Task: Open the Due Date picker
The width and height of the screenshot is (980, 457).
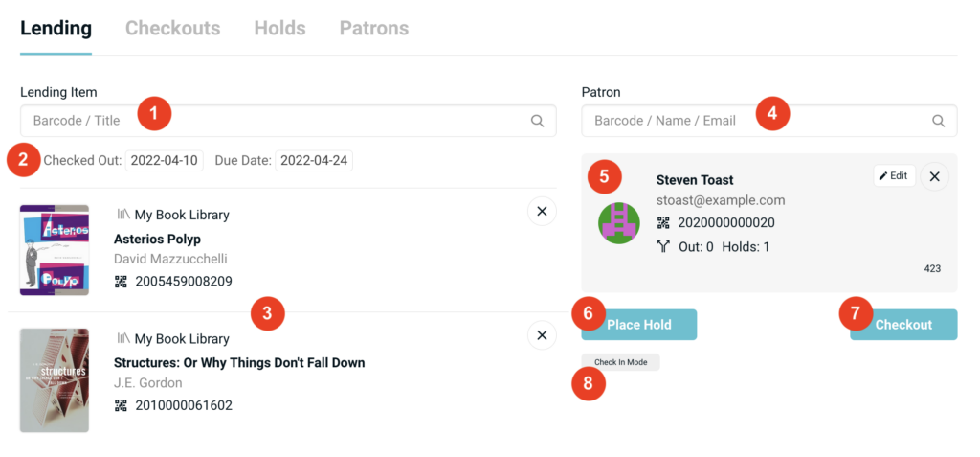Action: pos(314,161)
